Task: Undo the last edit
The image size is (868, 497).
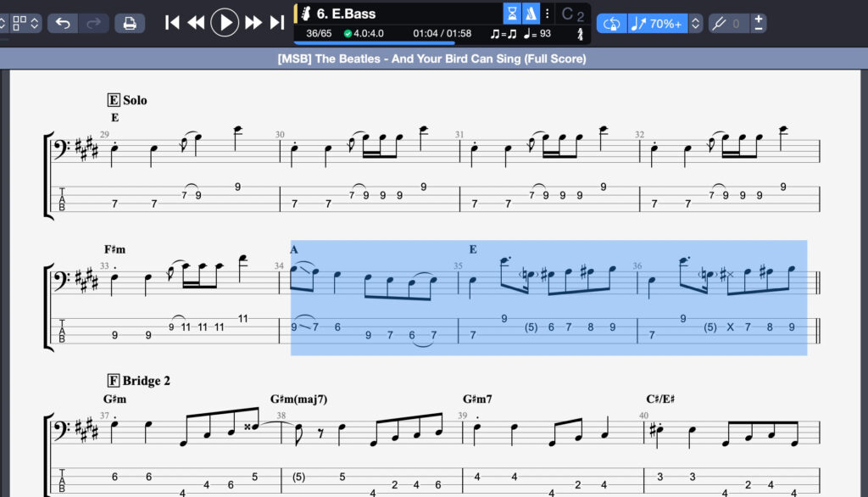Action: (64, 23)
